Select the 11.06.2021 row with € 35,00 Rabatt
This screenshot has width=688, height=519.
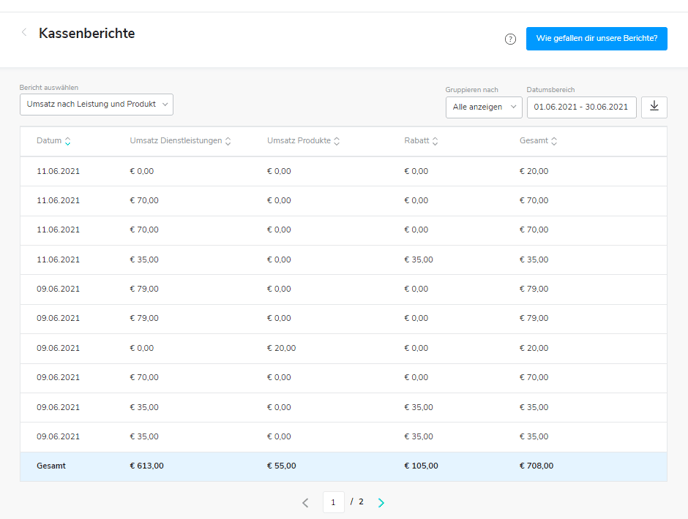(343, 259)
